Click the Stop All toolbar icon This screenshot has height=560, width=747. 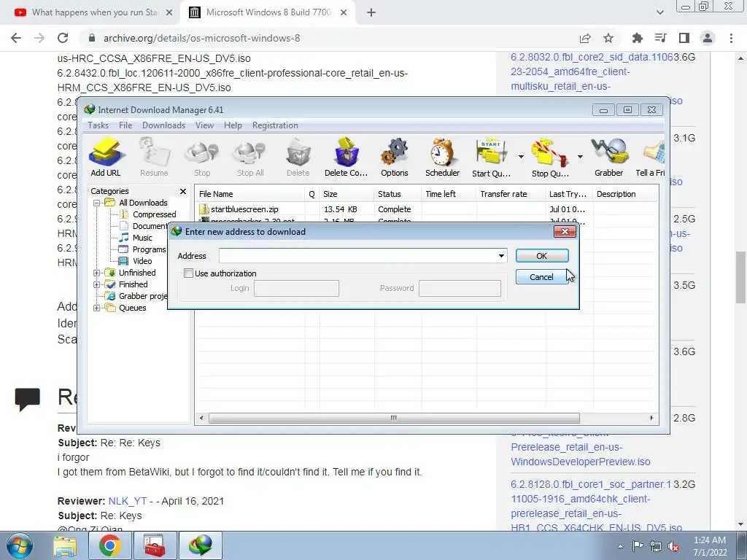pyautogui.click(x=250, y=157)
